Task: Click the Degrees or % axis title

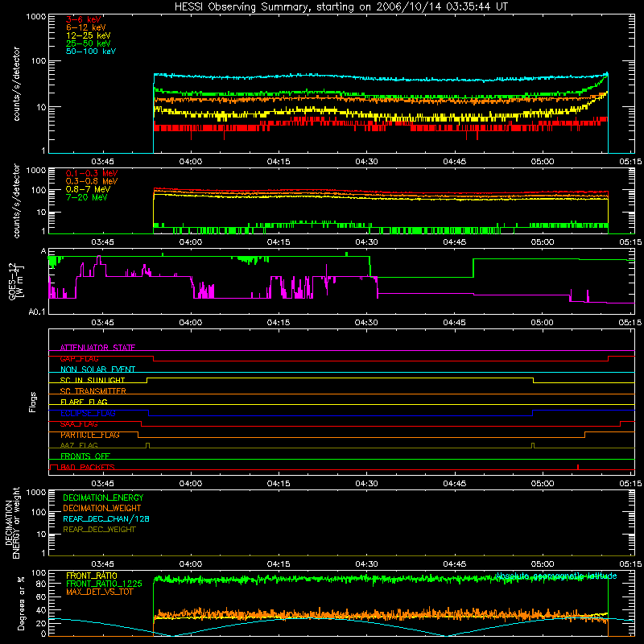Action: coord(22,603)
